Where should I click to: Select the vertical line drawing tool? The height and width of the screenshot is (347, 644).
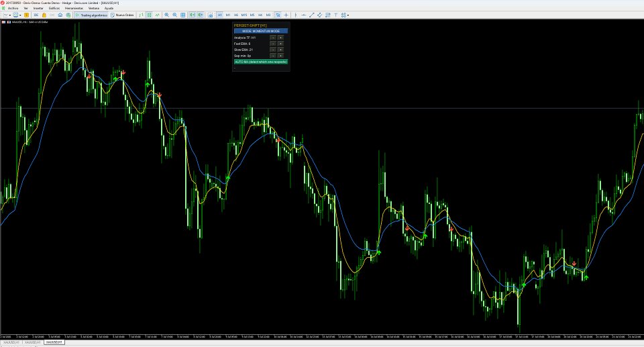(x=296, y=15)
